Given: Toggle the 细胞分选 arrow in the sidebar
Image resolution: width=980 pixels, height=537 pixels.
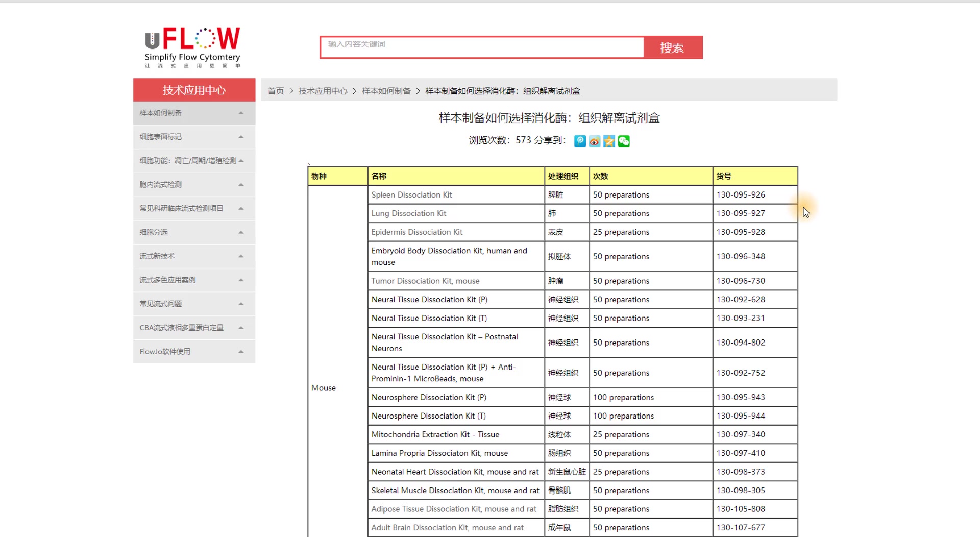Looking at the screenshot, I should pyautogui.click(x=241, y=232).
